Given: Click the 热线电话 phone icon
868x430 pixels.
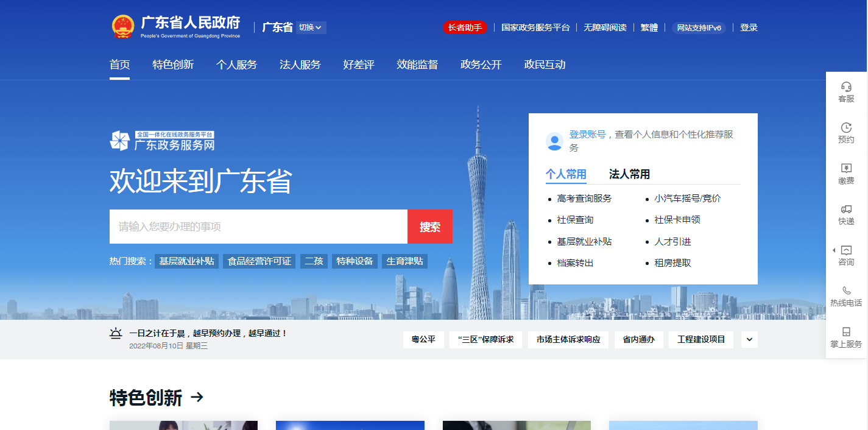Looking at the screenshot, I should coord(846,291).
